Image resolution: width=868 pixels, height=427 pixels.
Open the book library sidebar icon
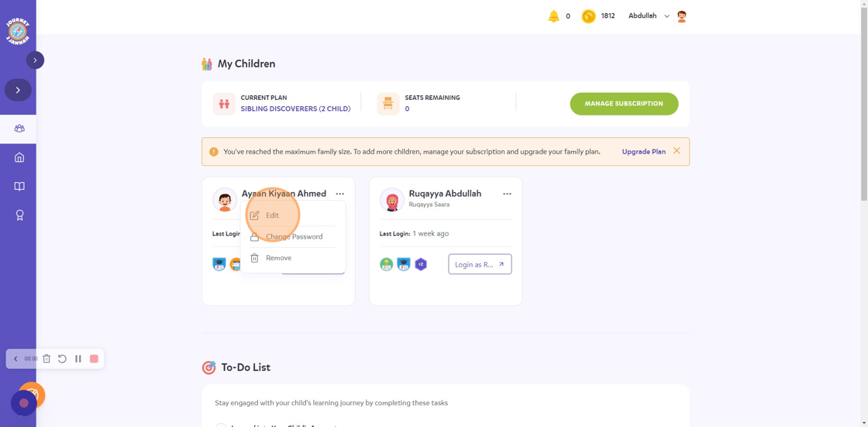point(19,186)
